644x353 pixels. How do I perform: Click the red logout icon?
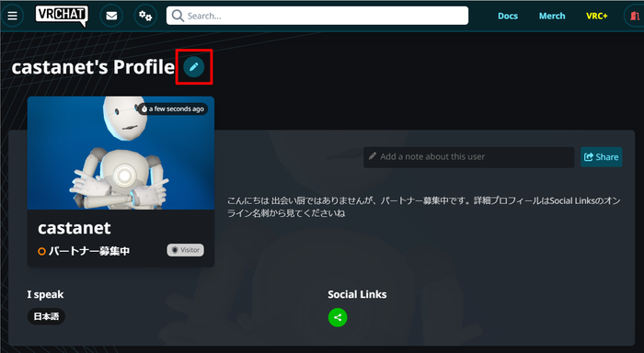634,16
